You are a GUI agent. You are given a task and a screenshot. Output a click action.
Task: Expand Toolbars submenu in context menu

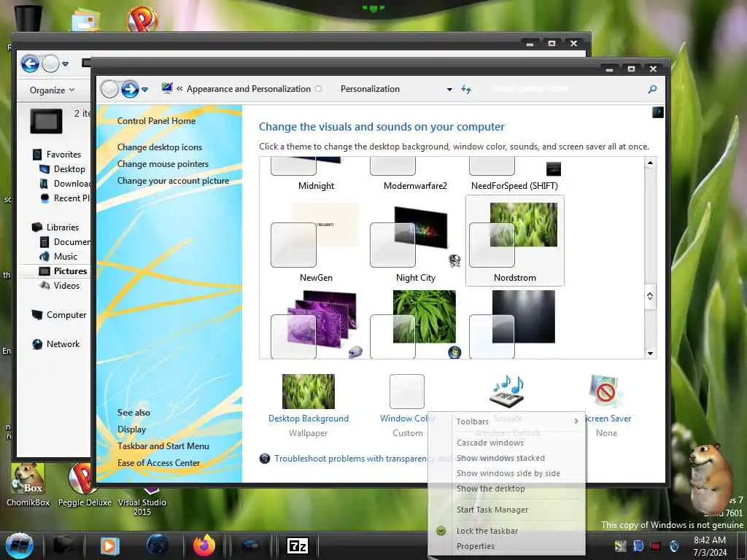(507, 421)
